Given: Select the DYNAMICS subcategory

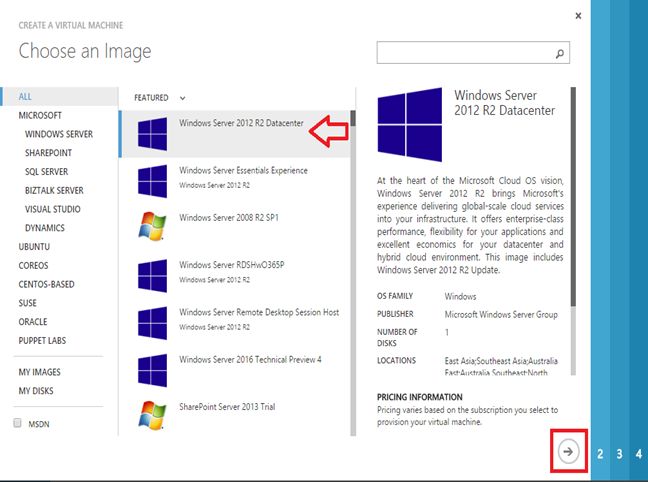Looking at the screenshot, I should 45,228.
